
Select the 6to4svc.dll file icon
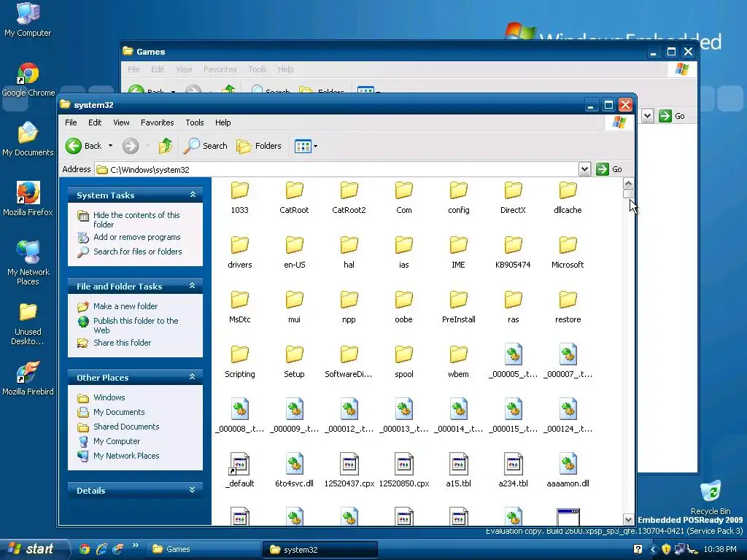[x=295, y=464]
